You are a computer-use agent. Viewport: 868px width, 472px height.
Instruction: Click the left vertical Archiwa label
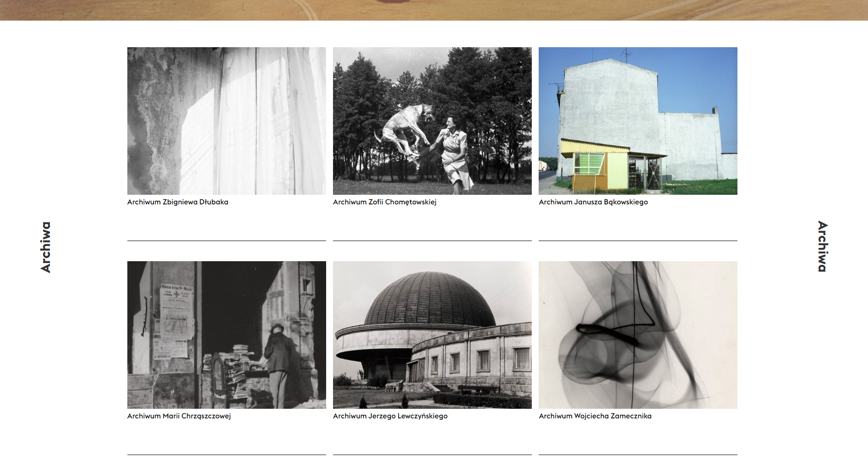[45, 247]
